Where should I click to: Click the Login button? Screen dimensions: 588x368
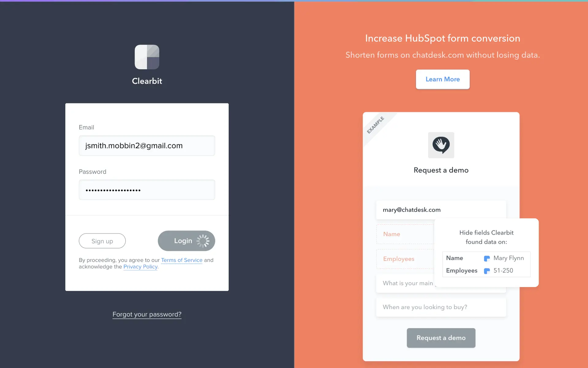(x=187, y=241)
